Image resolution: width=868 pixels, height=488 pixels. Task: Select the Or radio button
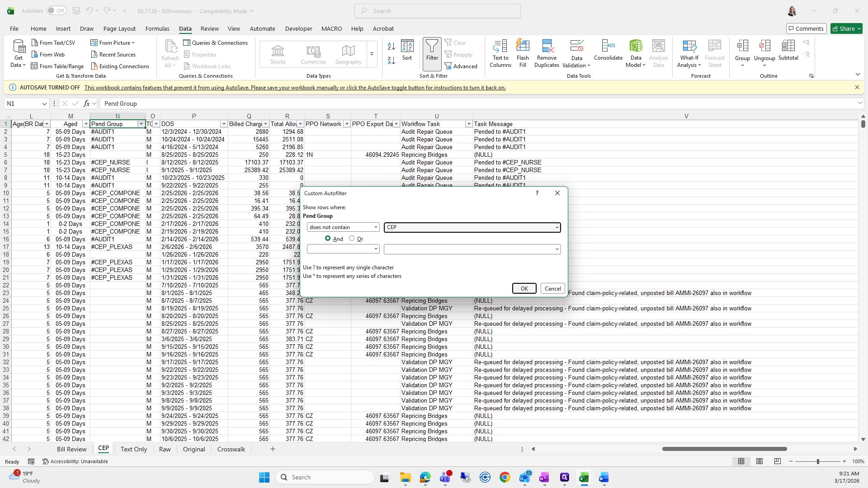[x=352, y=238]
